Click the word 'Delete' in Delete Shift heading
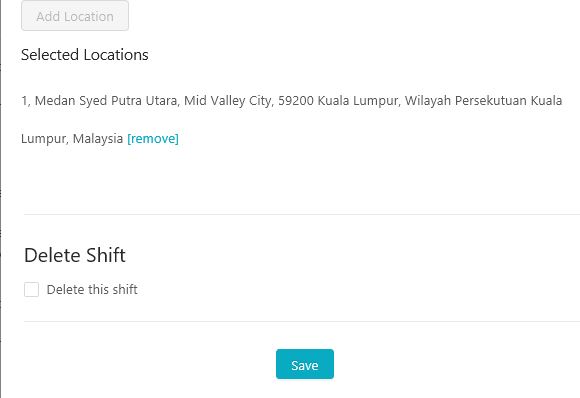The height and width of the screenshot is (398, 580). 52,255
